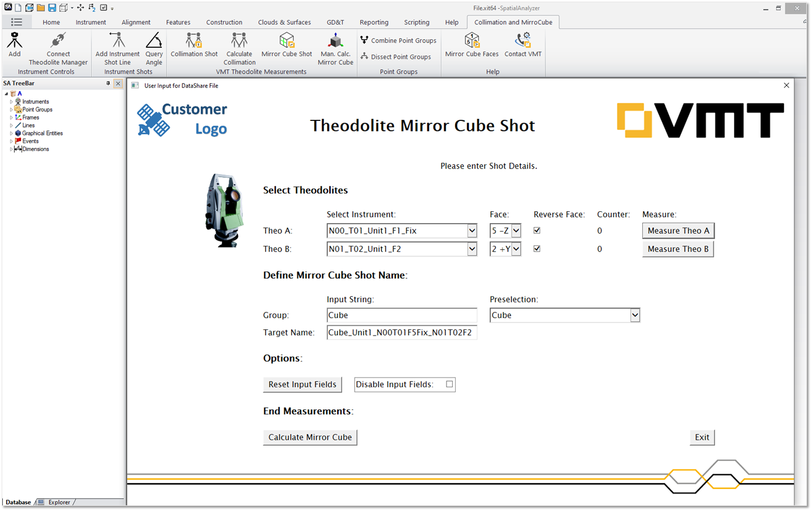Click the Contact VMT icon
Viewport: 812px width, 511px height.
click(523, 45)
